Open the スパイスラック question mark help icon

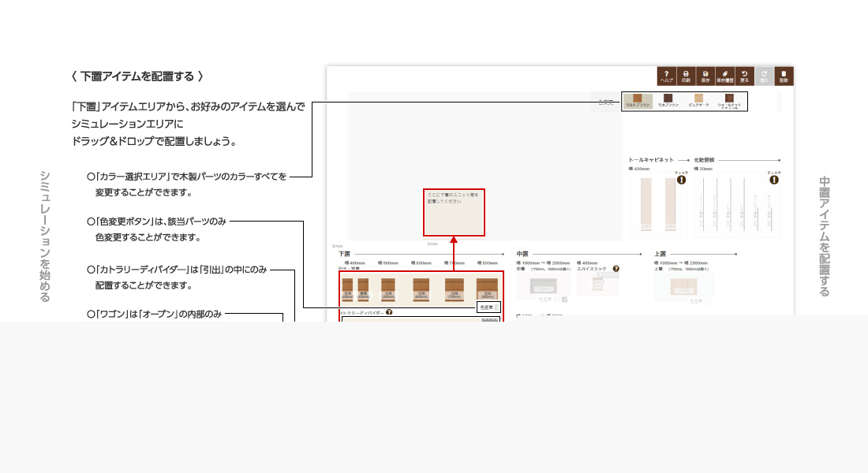pos(616,269)
